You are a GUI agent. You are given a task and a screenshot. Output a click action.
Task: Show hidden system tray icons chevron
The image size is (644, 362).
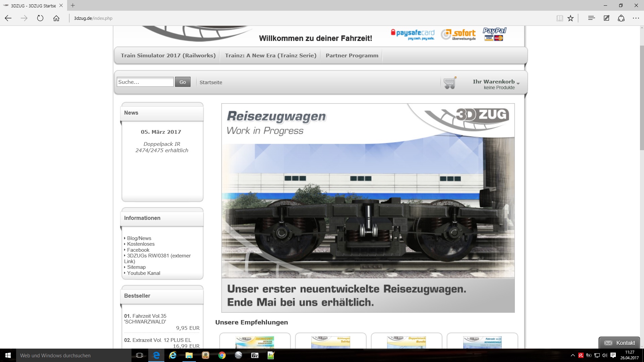tap(573, 355)
